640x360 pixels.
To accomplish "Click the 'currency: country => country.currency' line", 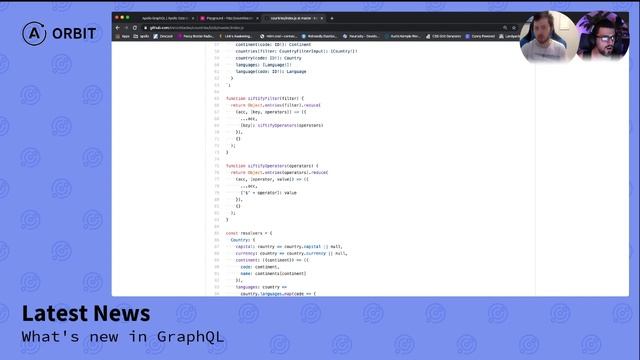I will pyautogui.click(x=291, y=253).
